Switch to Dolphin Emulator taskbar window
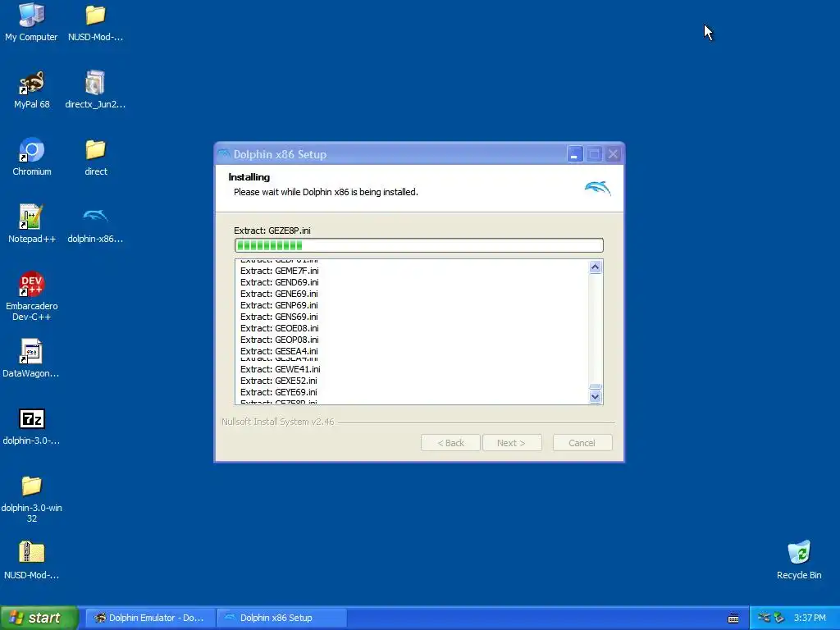 pyautogui.click(x=150, y=618)
